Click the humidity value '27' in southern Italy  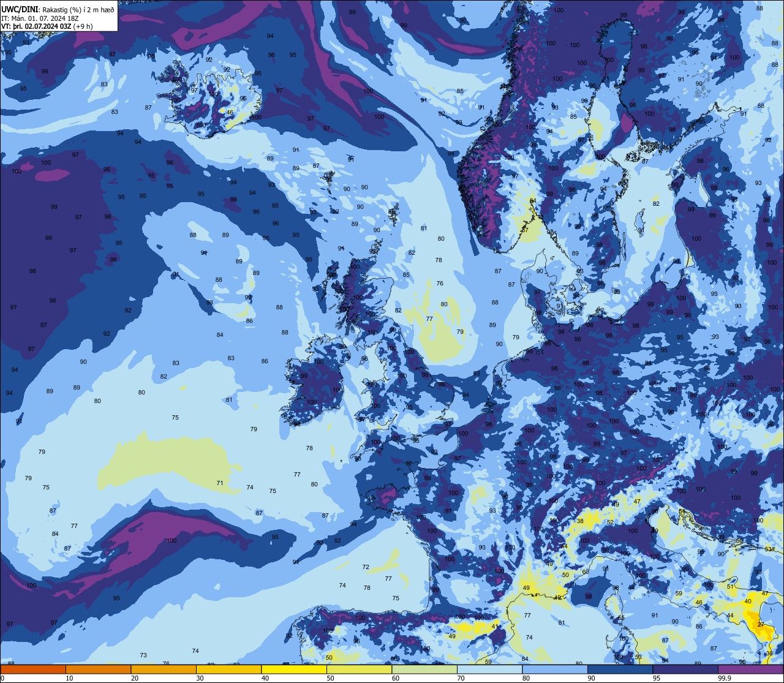point(761,625)
